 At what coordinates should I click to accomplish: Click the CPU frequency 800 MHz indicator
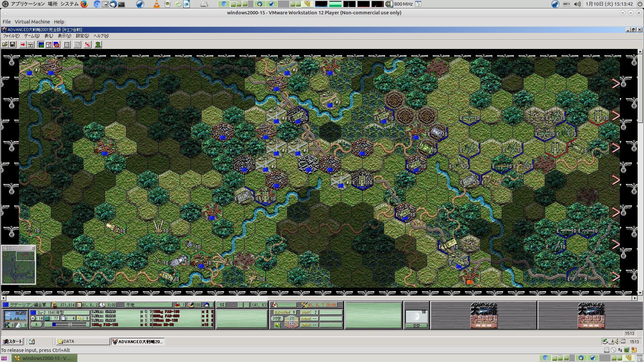click(400, 4)
